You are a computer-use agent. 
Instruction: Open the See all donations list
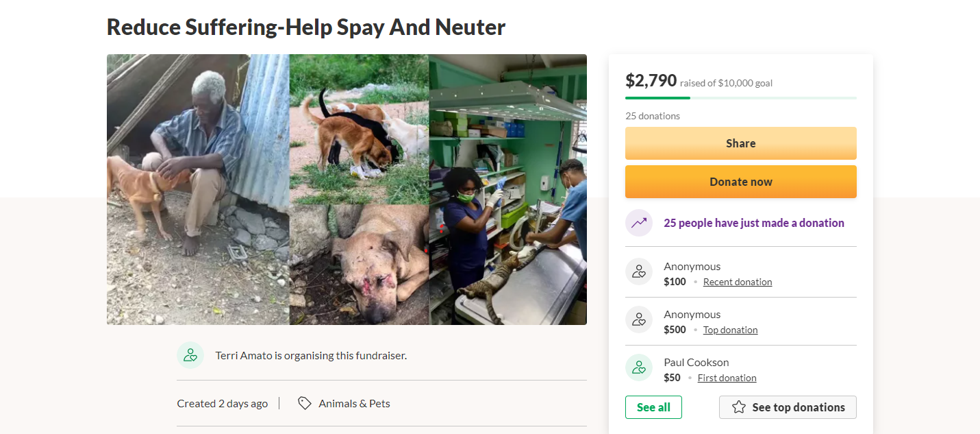pyautogui.click(x=653, y=407)
